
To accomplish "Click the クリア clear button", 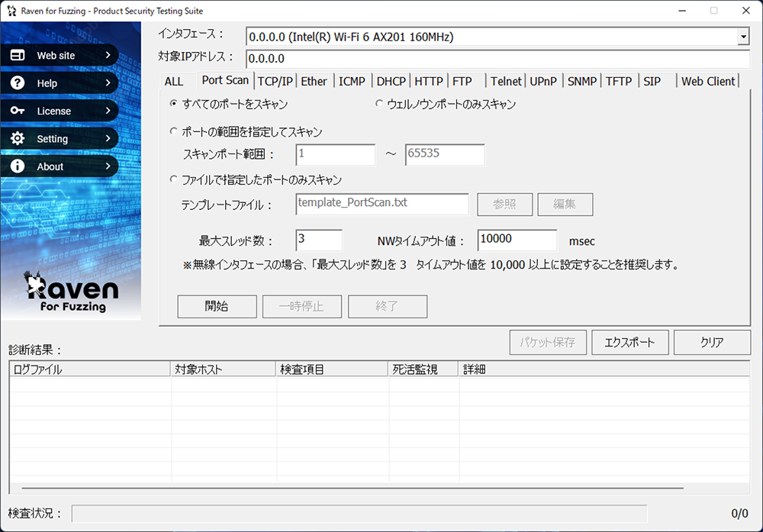I will pos(712,342).
